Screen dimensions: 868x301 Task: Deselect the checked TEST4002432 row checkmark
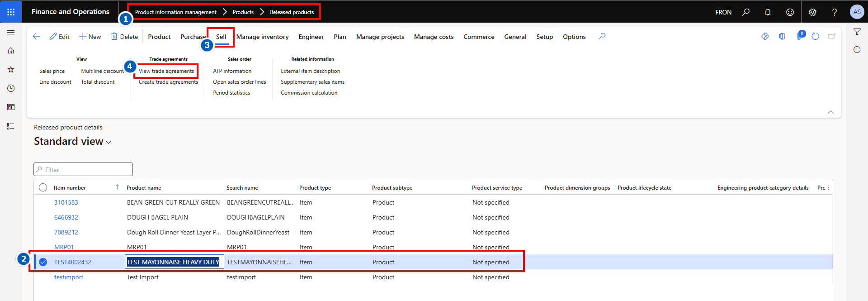click(x=43, y=262)
